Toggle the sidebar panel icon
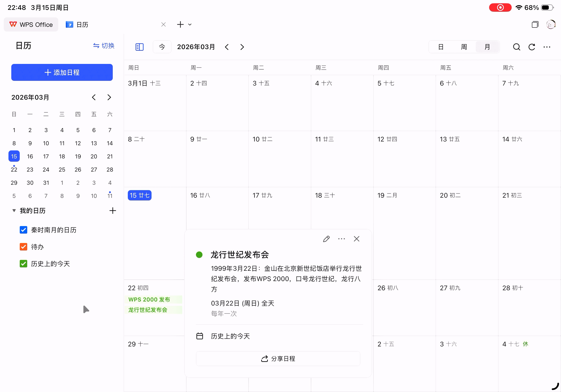561x392 pixels. click(139, 47)
